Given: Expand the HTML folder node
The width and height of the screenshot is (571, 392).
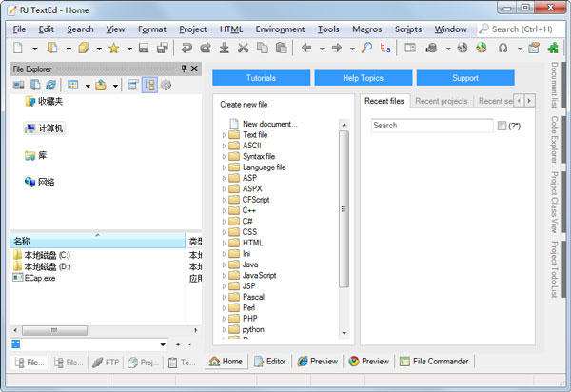Looking at the screenshot, I should pos(224,244).
